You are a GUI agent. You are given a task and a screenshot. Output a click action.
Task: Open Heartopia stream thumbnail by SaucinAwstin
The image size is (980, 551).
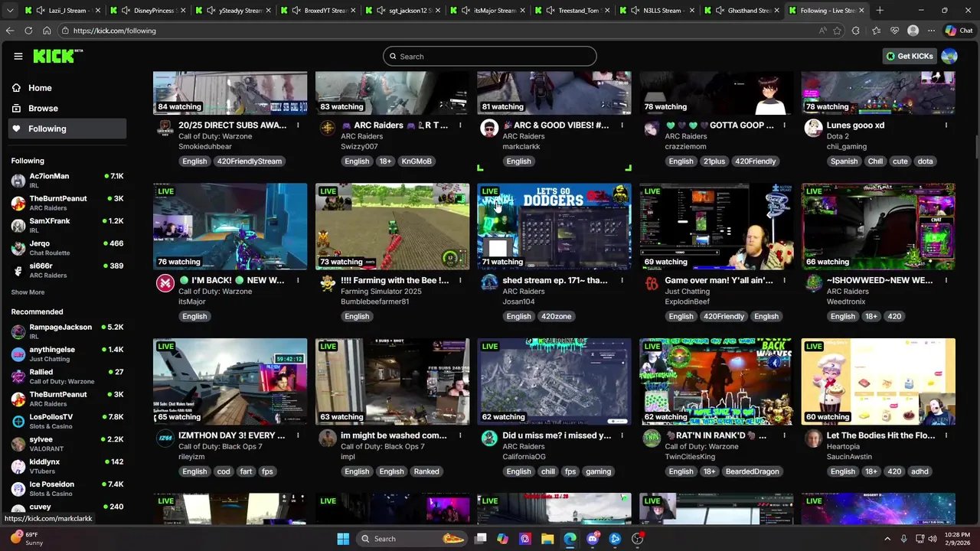coord(878,381)
